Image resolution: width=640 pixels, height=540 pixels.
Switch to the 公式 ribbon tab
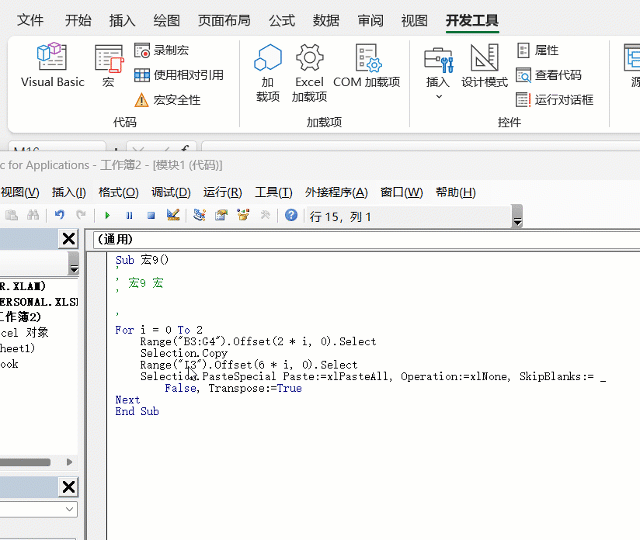[x=282, y=20]
